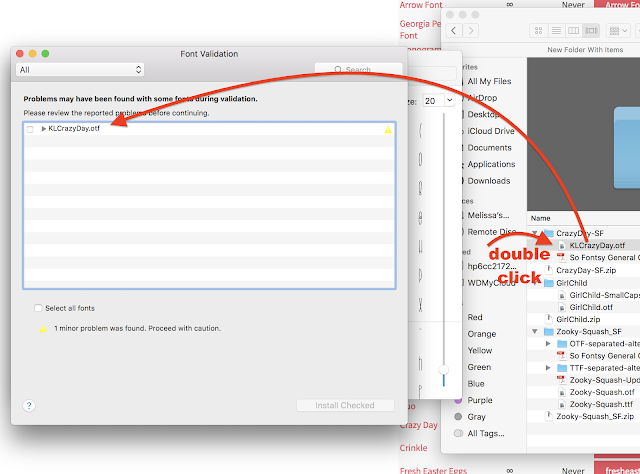
Task: Click zip icon of GirlChild.zip
Action: tap(549, 319)
